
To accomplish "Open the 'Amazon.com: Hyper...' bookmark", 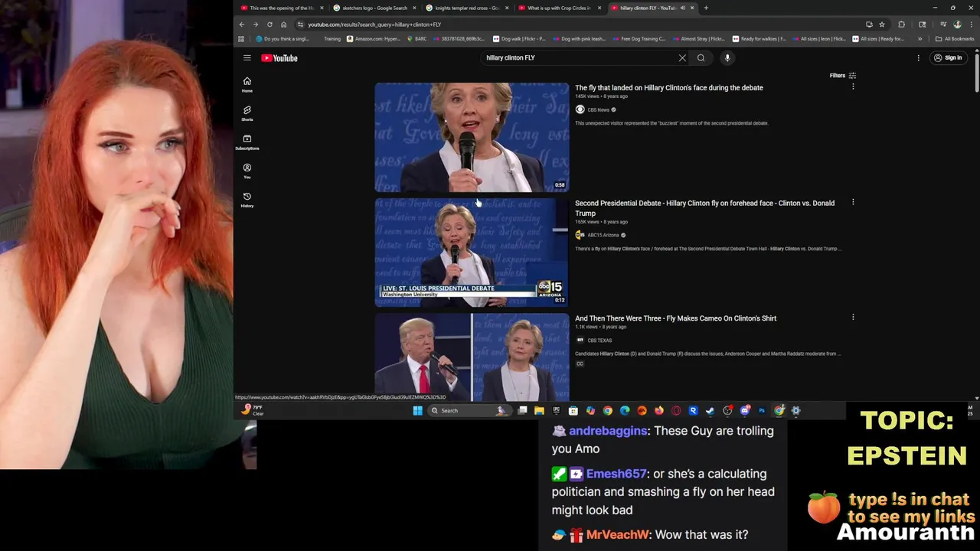I will pyautogui.click(x=375, y=39).
